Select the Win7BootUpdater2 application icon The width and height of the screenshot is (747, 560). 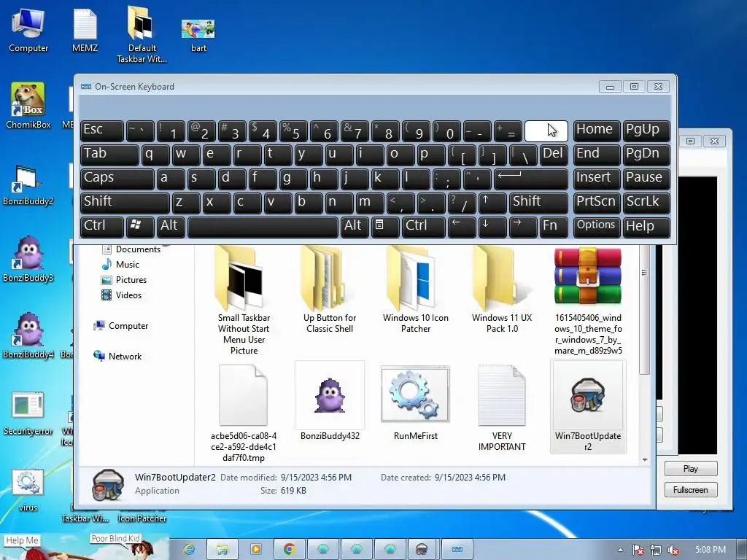(x=588, y=407)
